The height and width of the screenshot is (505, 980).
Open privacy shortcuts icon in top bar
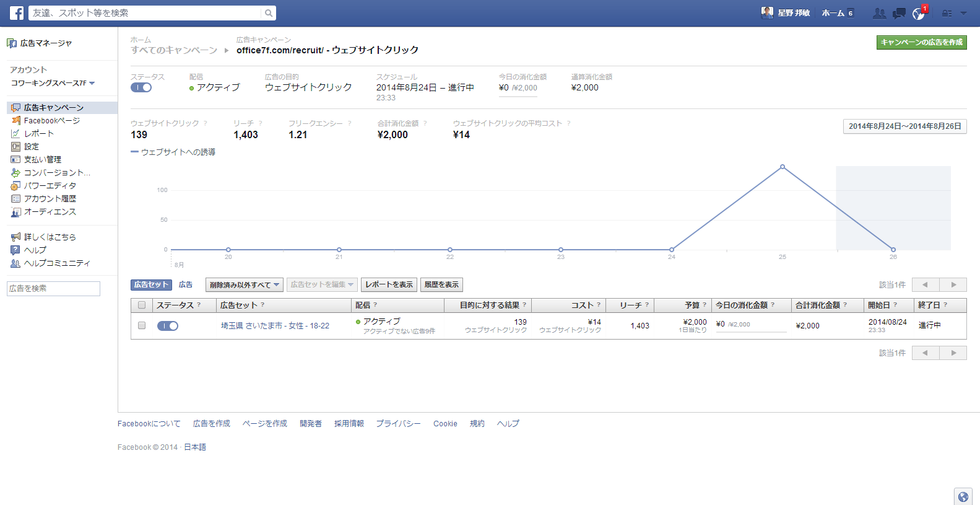pyautogui.click(x=947, y=13)
